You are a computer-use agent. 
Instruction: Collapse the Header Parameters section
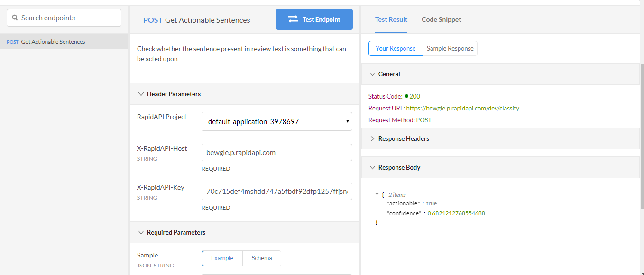tap(141, 94)
